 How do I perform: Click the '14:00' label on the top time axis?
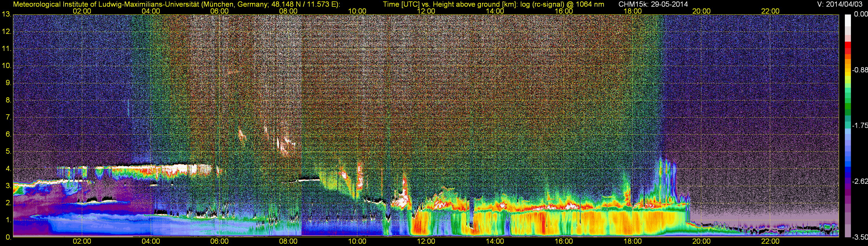[495, 11]
